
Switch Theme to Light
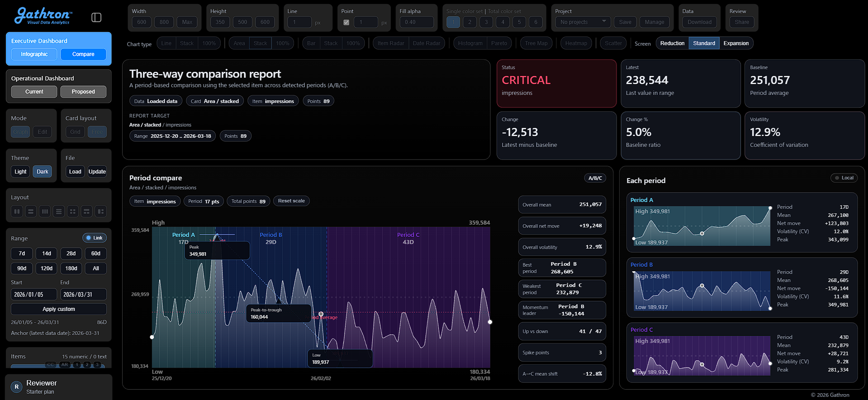[x=20, y=172]
